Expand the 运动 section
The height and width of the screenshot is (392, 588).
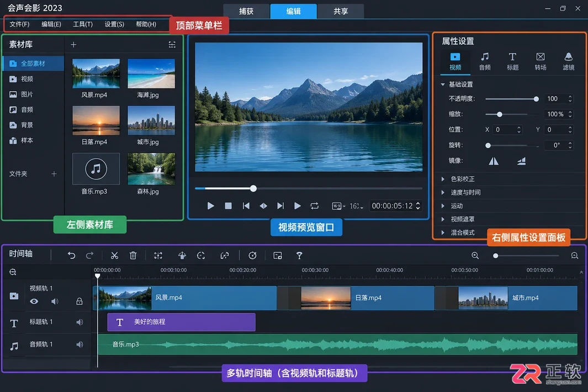[x=443, y=206]
